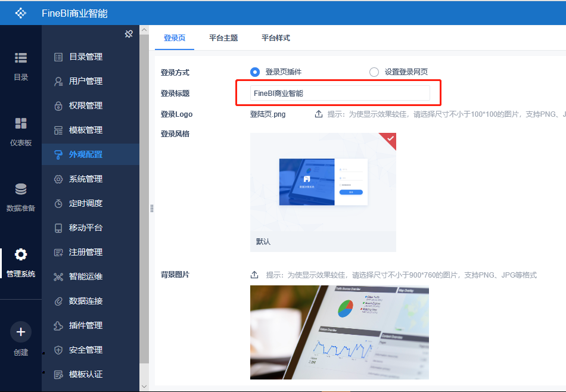Select the 设置登录网页 radio button
Image resolution: width=566 pixels, height=392 pixels.
click(x=374, y=72)
